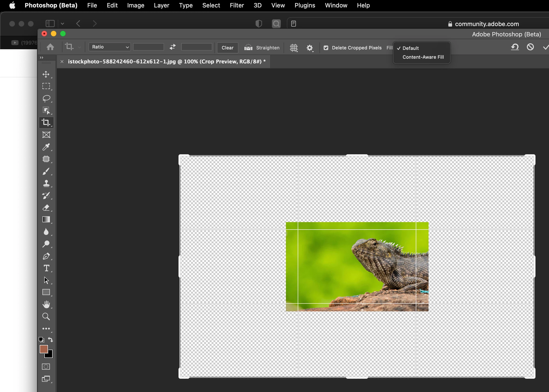Viewport: 549px width, 392px height.
Task: Select the Hand tool
Action: click(46, 304)
